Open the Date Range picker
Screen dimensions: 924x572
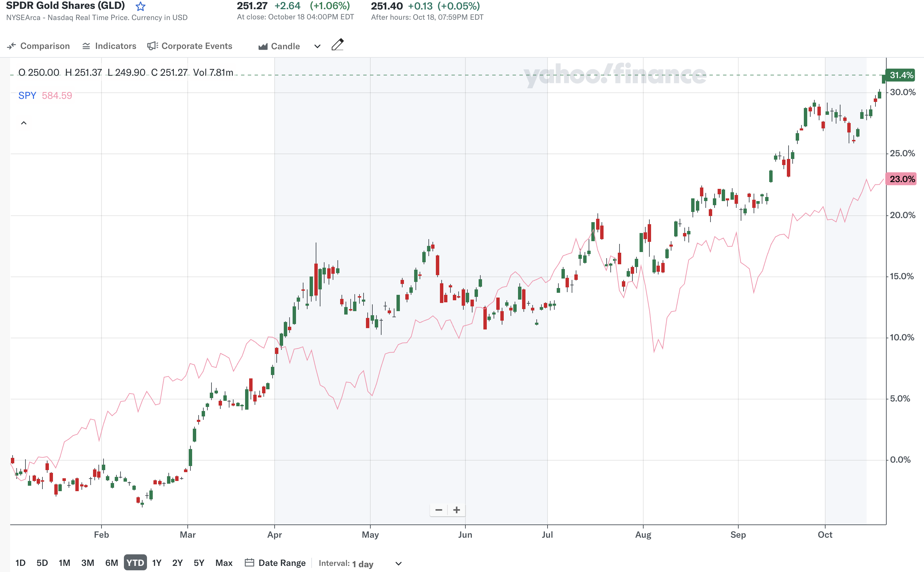tap(275, 563)
